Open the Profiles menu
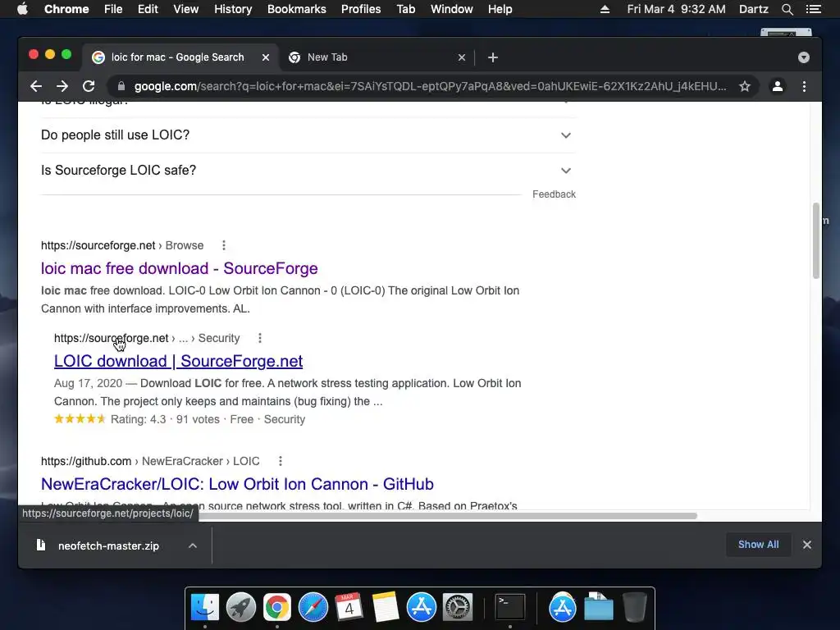The height and width of the screenshot is (630, 840). click(x=361, y=9)
